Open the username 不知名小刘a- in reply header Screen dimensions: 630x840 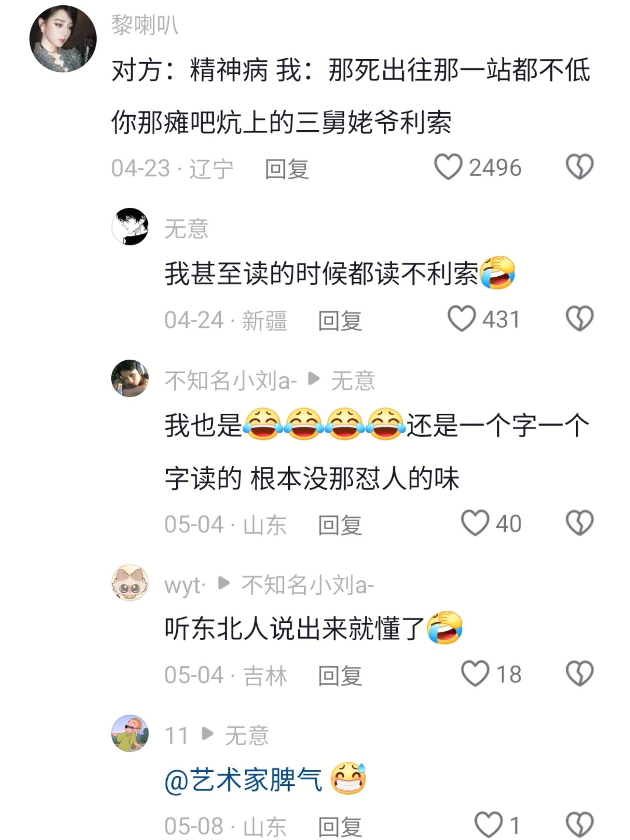[x=231, y=380]
